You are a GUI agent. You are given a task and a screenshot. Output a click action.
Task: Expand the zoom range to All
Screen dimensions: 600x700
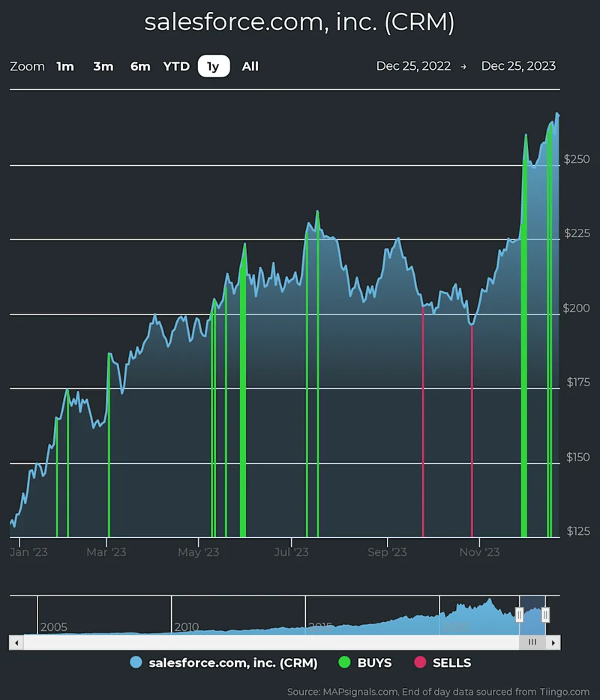click(250, 66)
